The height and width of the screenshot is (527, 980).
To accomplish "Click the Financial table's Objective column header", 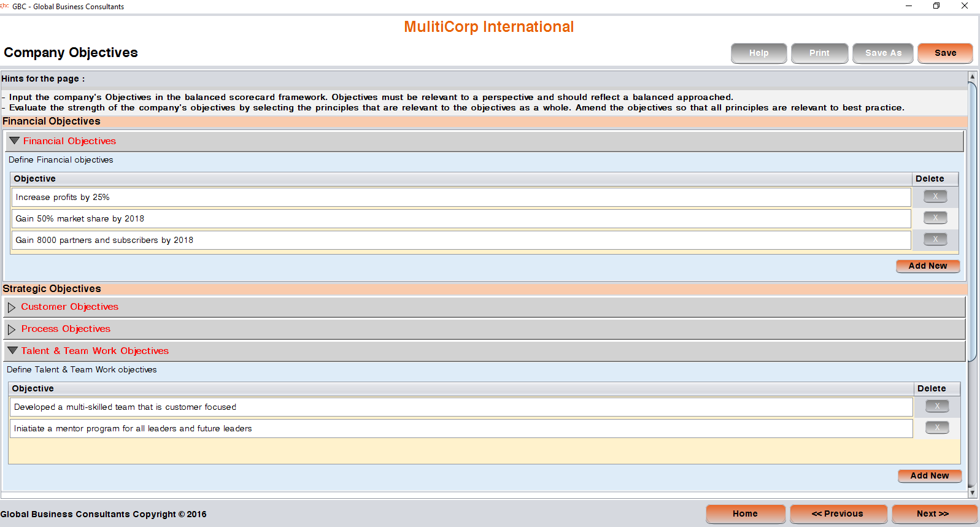I will (x=461, y=179).
